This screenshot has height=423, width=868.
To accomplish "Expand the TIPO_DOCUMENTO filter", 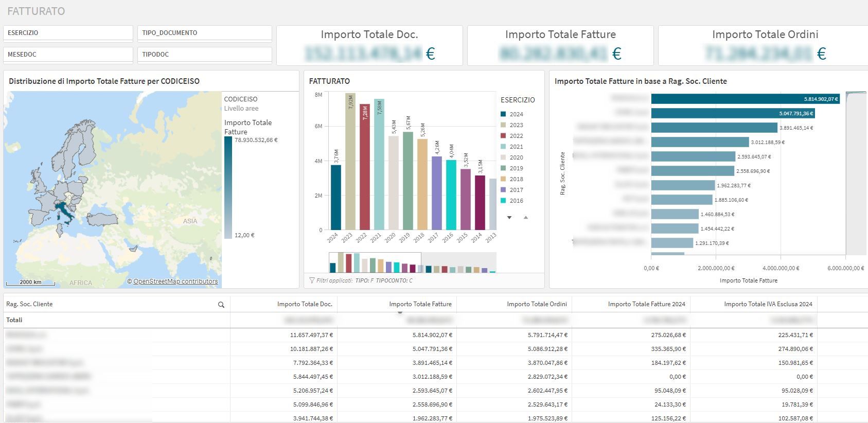I will [x=204, y=33].
